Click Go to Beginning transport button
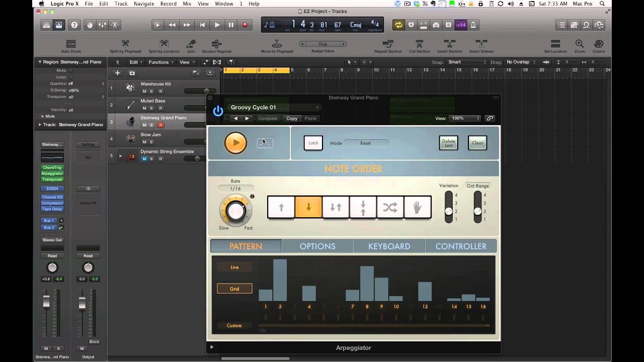This screenshot has height=362, width=644. tap(202, 25)
